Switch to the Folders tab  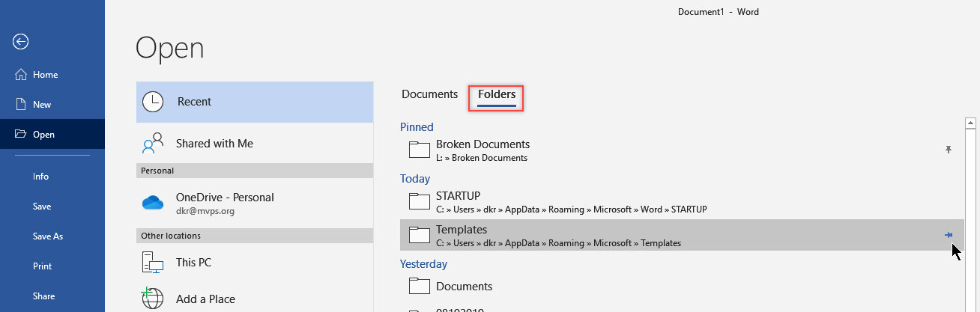(497, 95)
